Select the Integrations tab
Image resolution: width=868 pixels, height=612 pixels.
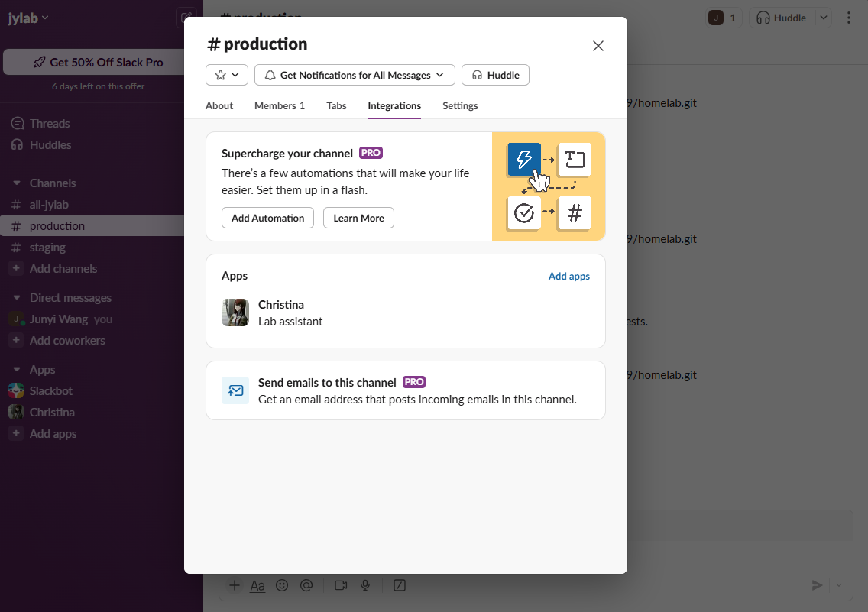[x=394, y=105]
